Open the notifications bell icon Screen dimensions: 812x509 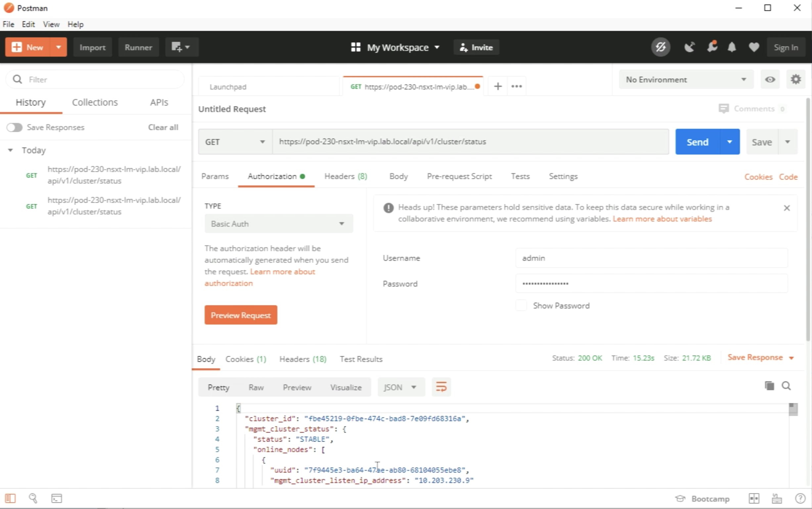732,47
